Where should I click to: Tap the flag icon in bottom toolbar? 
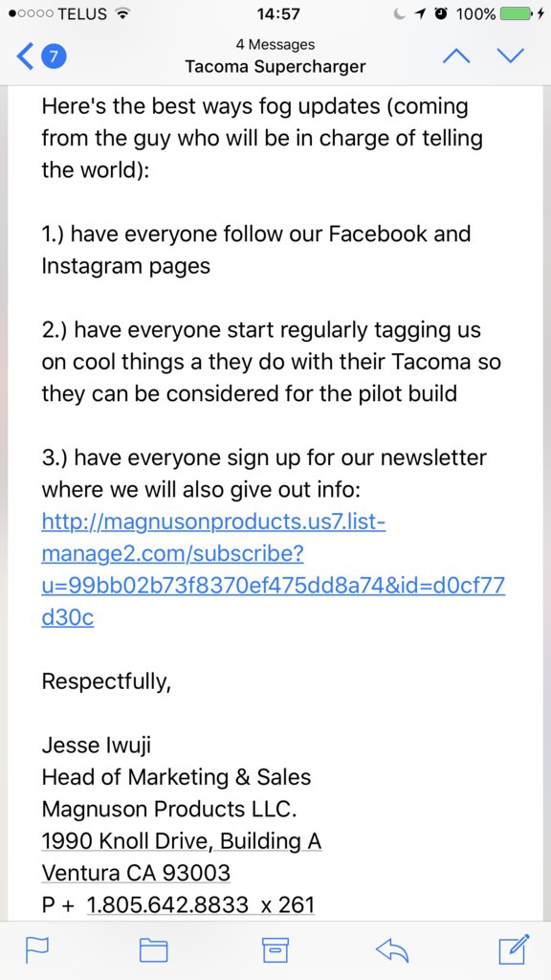click(x=37, y=950)
